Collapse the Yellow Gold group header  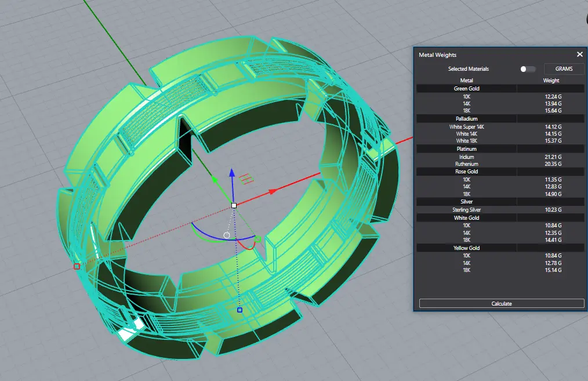pyautogui.click(x=466, y=248)
